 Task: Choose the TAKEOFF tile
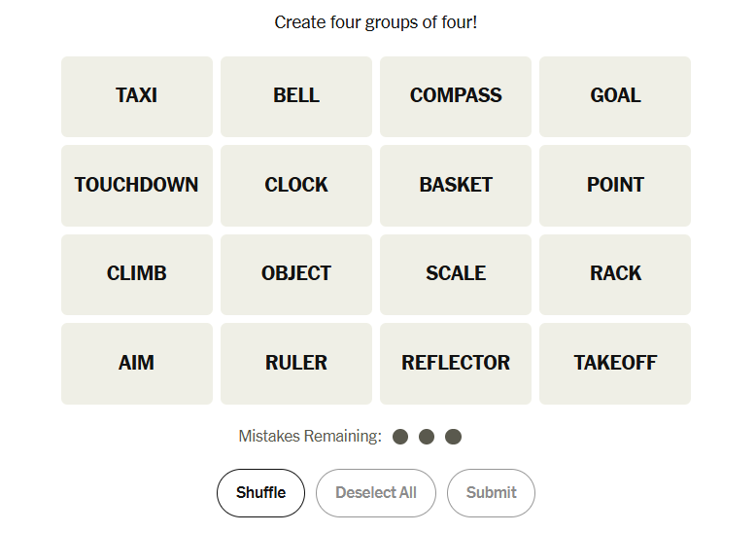coord(614,364)
